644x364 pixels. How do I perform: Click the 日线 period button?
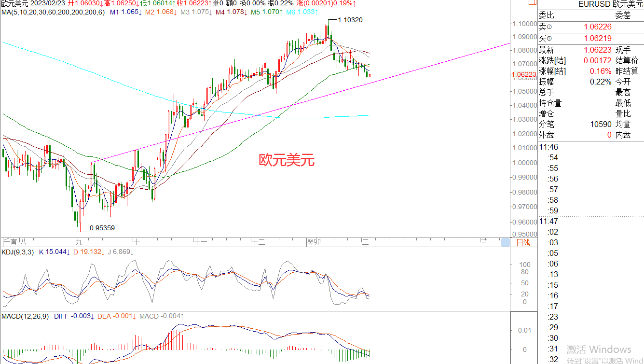523,242
